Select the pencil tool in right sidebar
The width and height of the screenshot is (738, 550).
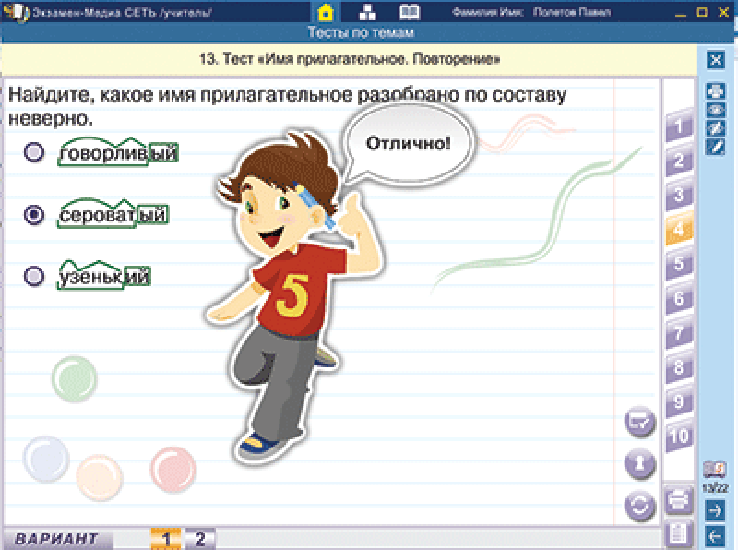pyautogui.click(x=715, y=147)
